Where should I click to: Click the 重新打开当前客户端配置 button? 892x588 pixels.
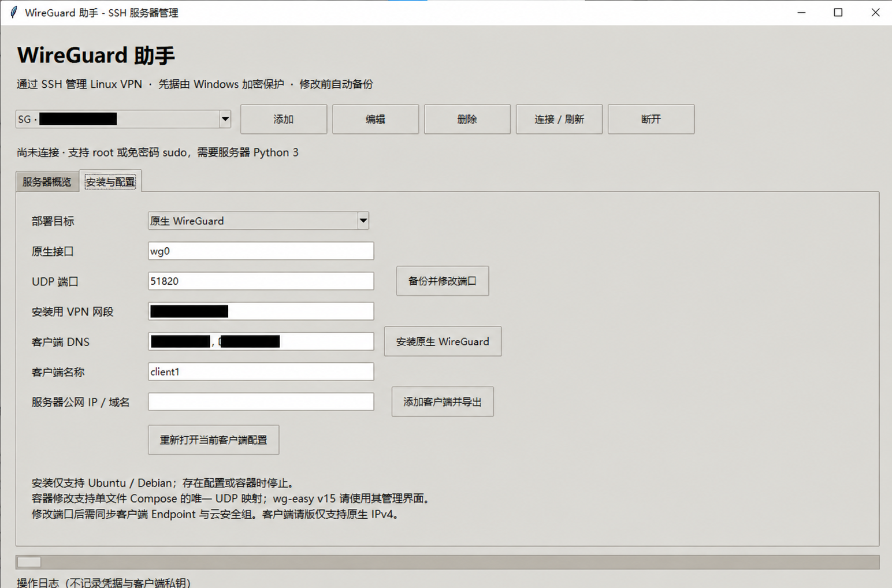(214, 440)
